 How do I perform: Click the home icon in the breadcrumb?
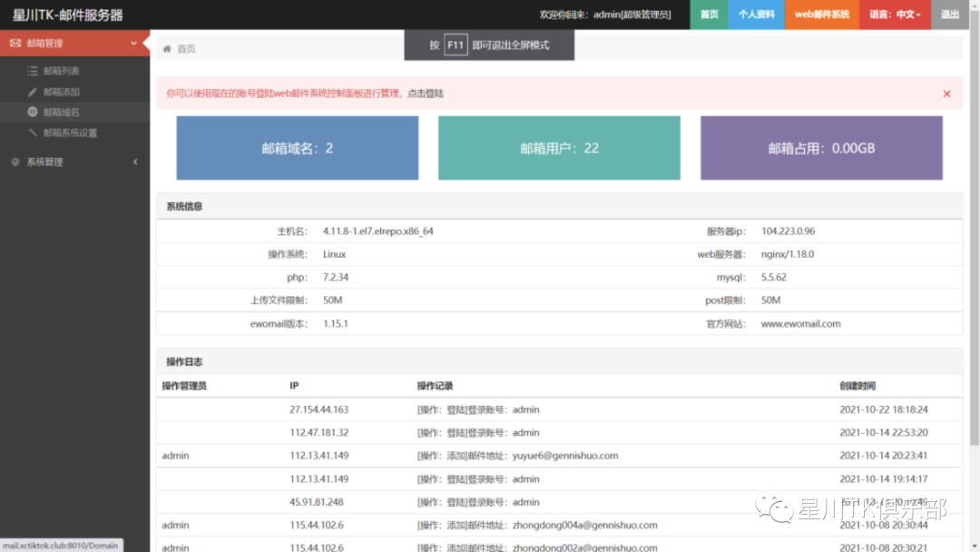tap(167, 49)
